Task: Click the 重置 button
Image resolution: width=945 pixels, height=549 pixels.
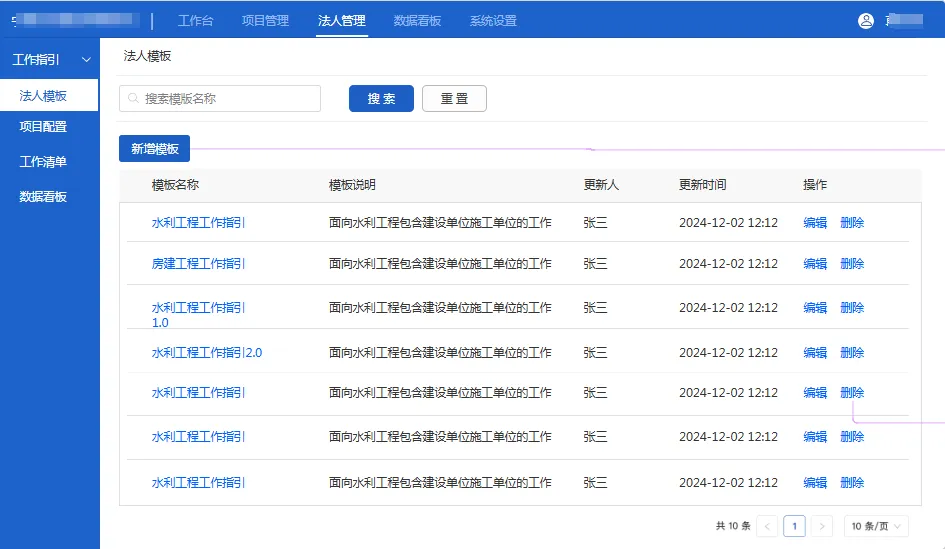Action: pos(454,98)
